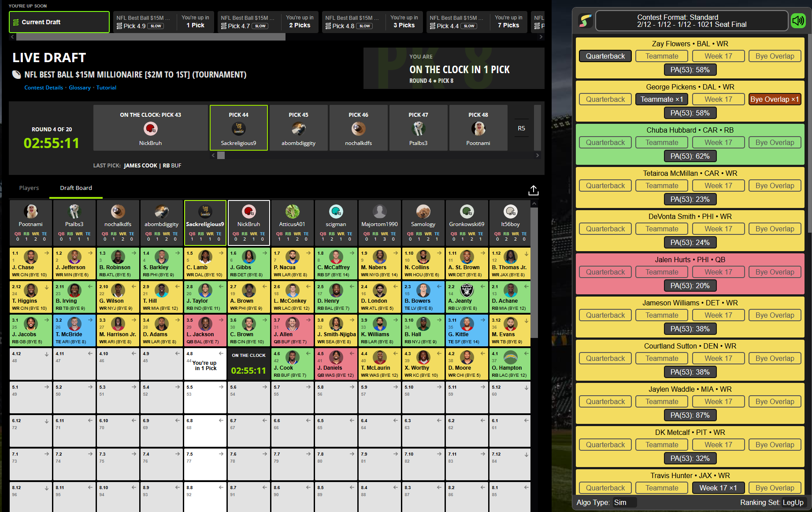Click Majortom1990 avatar in draft board header
The height and width of the screenshot is (512, 812).
tap(379, 212)
